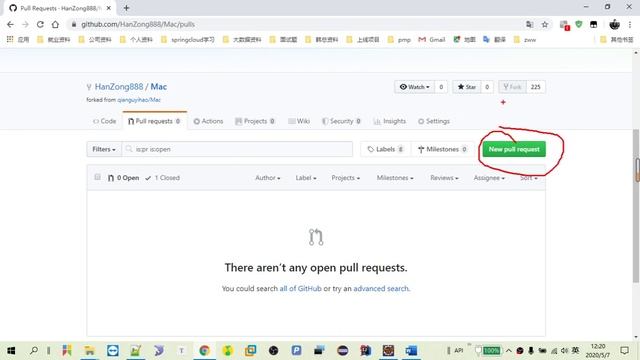Click the address bar URL
The width and height of the screenshot is (640, 360).
coord(138,24)
